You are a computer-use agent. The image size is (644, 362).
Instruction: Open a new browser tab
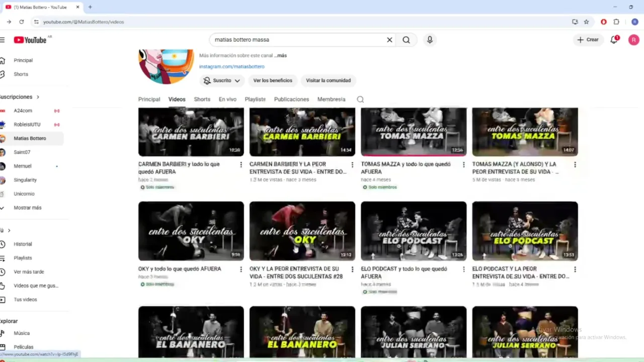90,7
